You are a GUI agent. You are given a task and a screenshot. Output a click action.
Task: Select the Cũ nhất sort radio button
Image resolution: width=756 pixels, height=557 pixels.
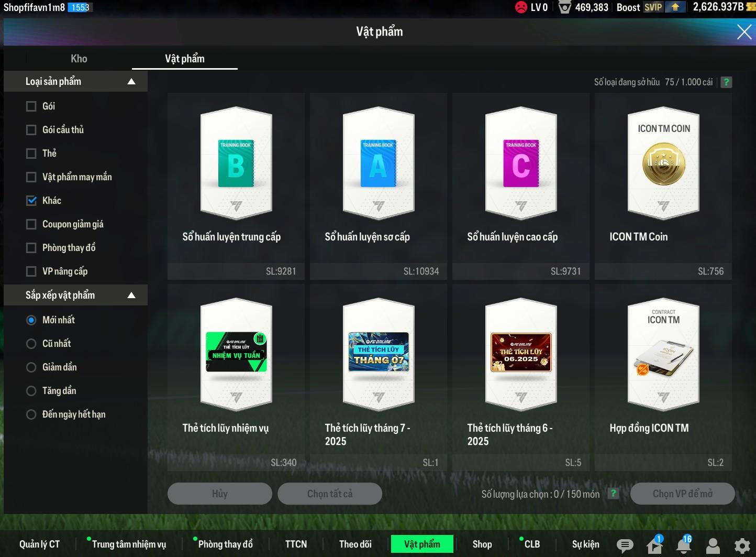pos(31,344)
